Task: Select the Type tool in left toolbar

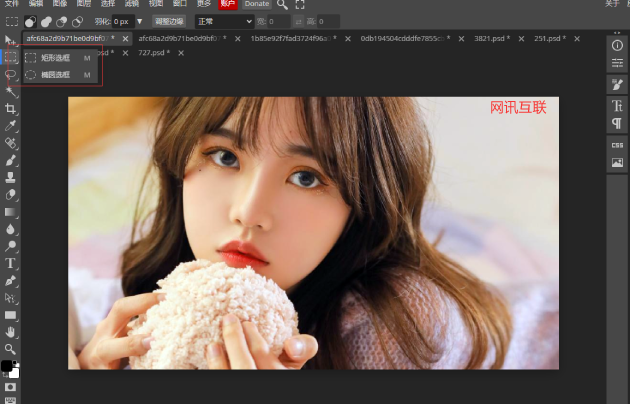Action: tap(11, 263)
